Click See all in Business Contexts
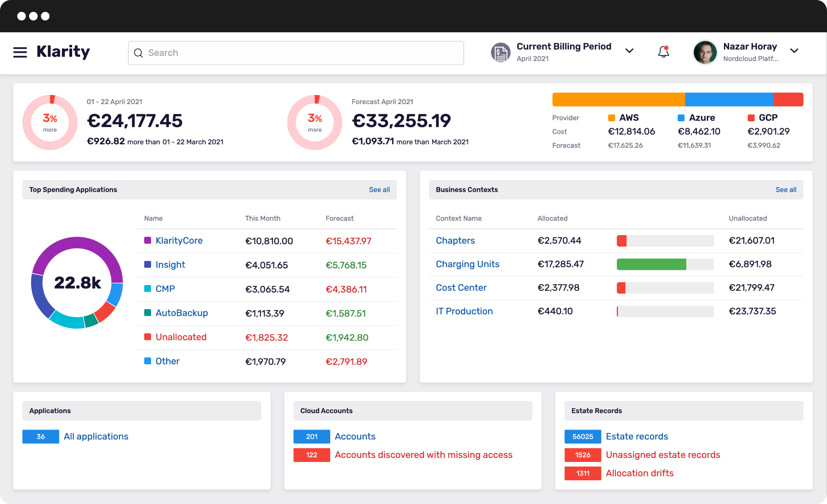The image size is (827, 504). 786,190
